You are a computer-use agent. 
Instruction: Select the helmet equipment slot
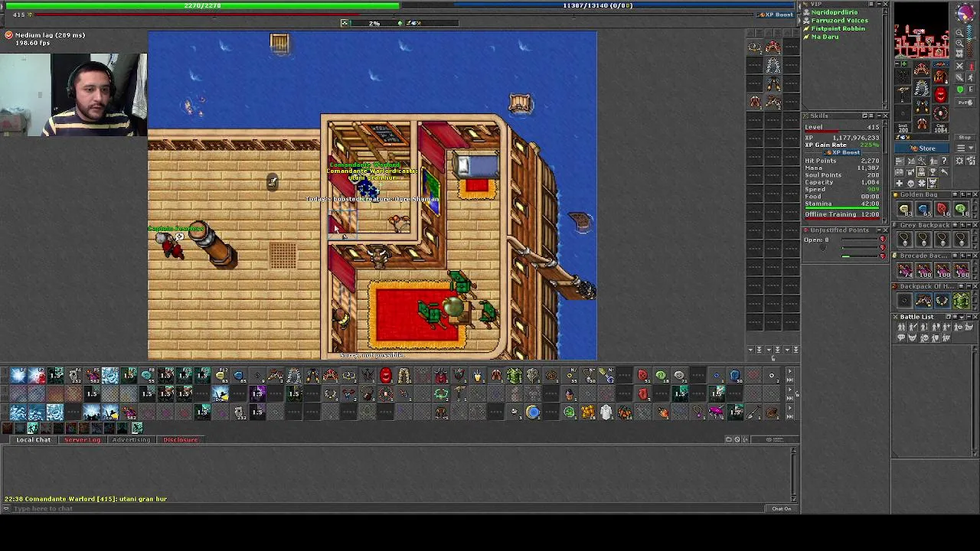[922, 68]
